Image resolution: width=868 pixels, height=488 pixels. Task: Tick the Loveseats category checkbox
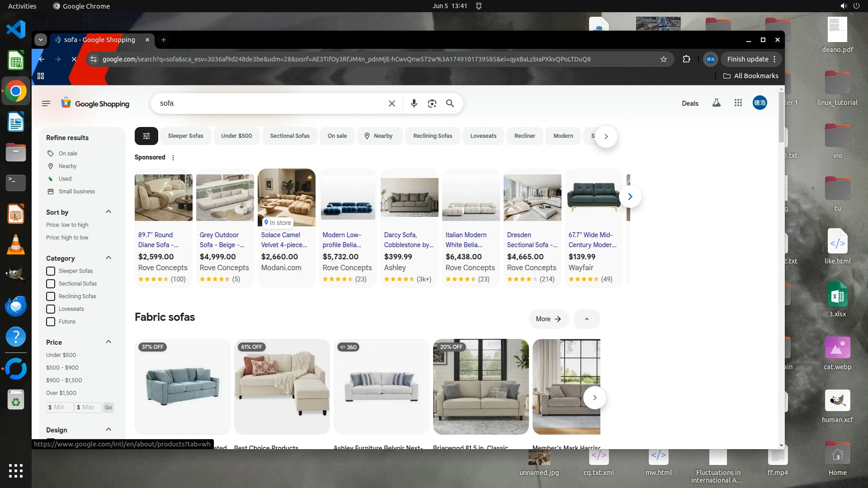[51, 309]
